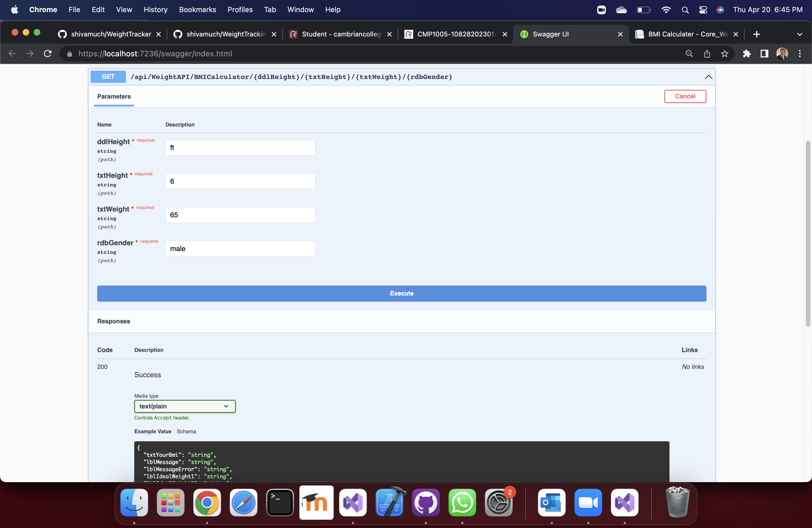
Task: Launch GitHub Desktop from the dock
Action: [425, 503]
